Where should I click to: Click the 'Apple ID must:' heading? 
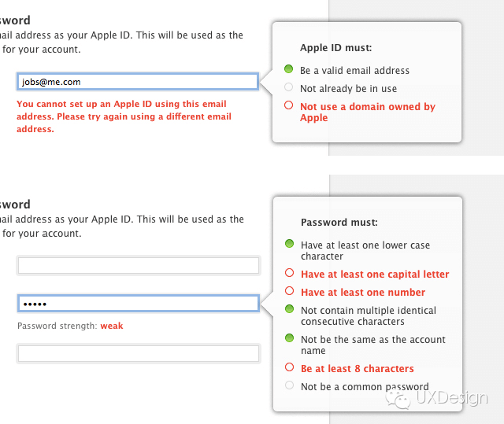336,48
